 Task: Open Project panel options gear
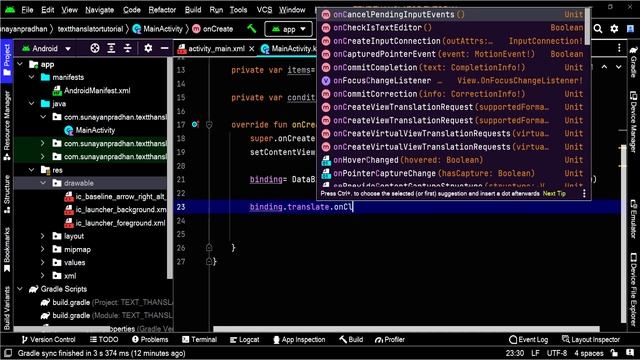[x=148, y=48]
